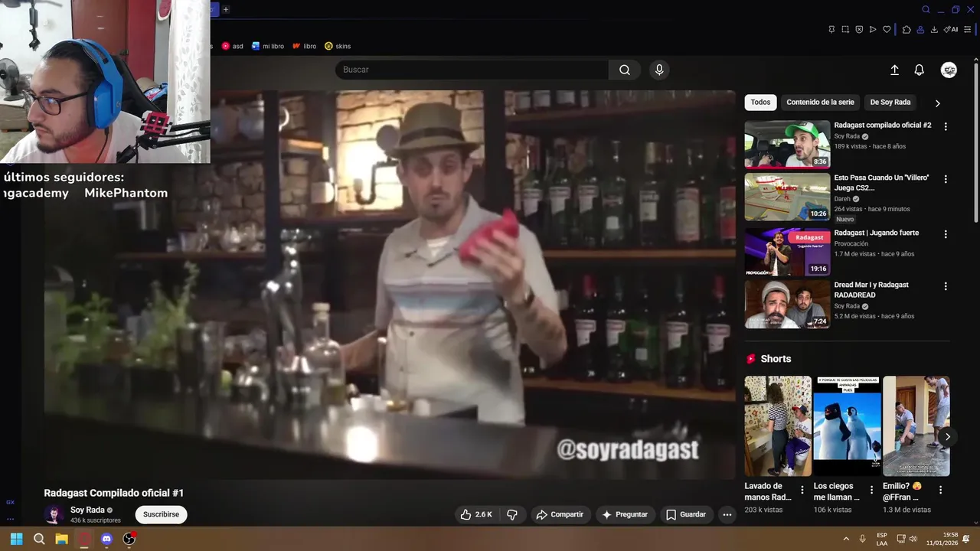Open options menu for Dread Mar I video
Viewport: 980px width, 551px height.
(x=946, y=286)
